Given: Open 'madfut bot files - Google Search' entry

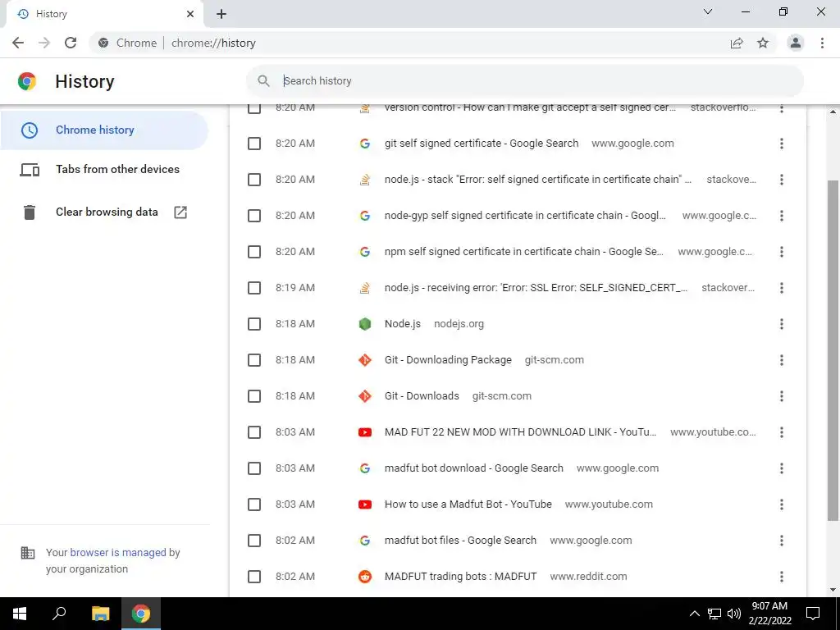Looking at the screenshot, I should [460, 541].
